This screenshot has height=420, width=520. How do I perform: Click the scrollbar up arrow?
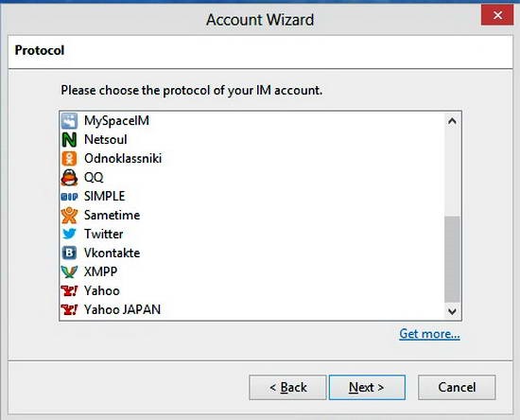452,121
